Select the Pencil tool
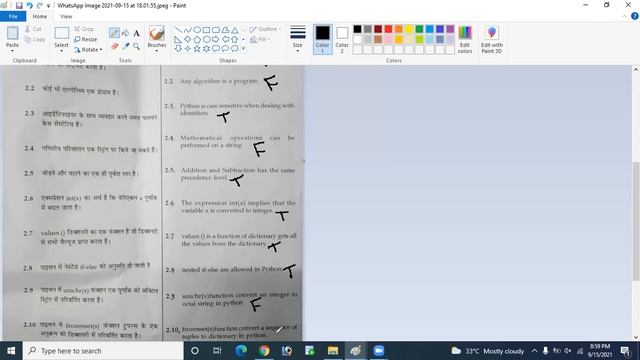 click(x=114, y=33)
